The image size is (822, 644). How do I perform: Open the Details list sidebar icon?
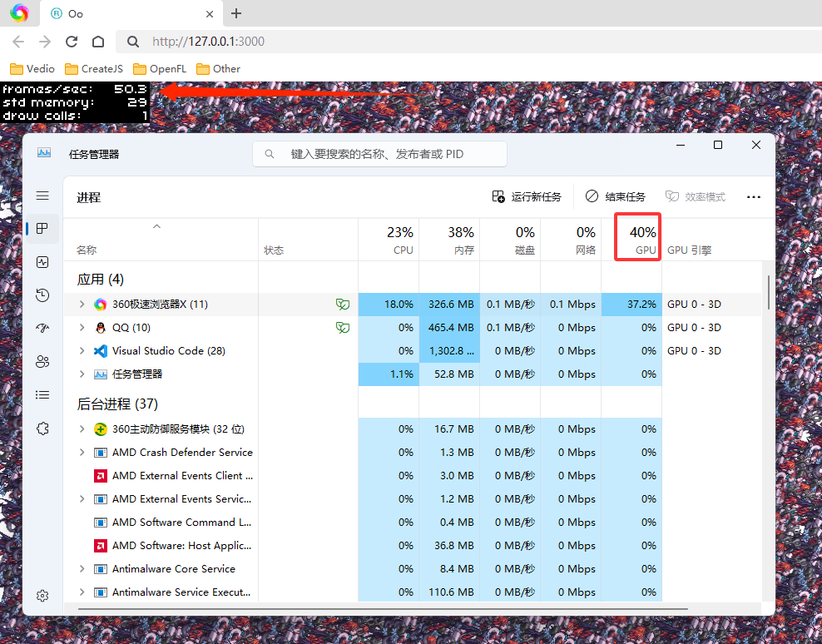(x=42, y=395)
